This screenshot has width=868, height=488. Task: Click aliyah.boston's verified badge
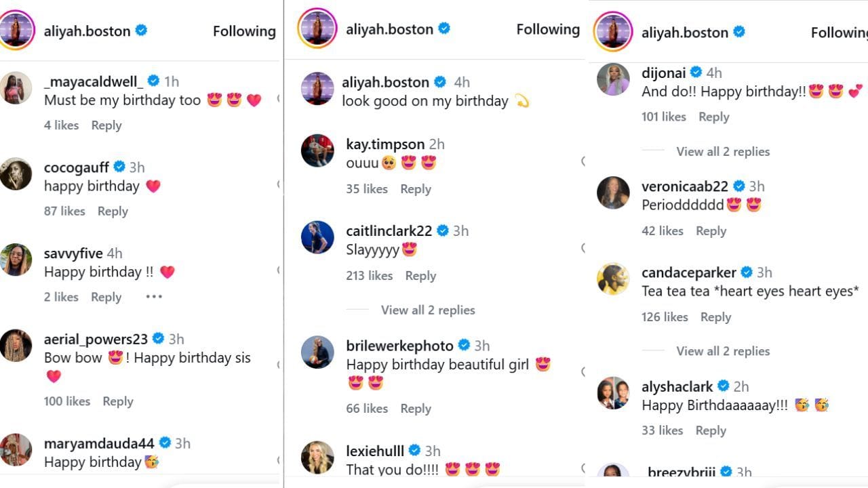141,30
